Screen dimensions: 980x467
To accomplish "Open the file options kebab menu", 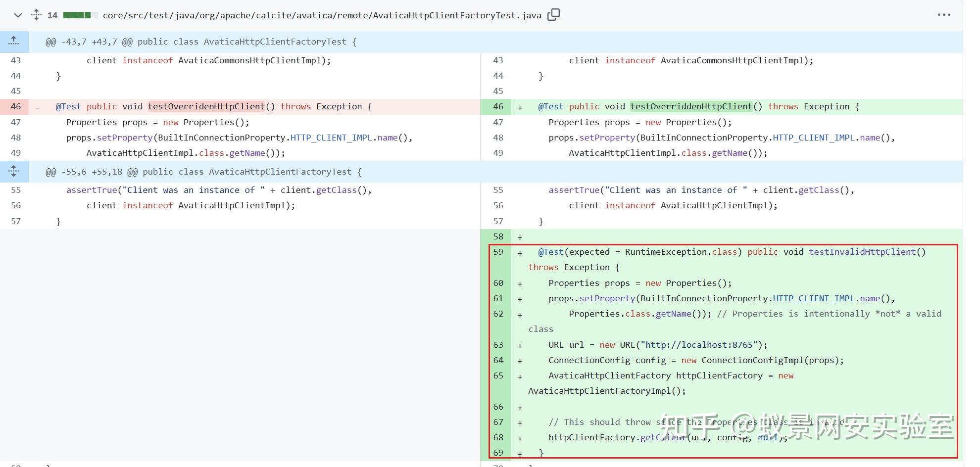I will pyautogui.click(x=945, y=15).
